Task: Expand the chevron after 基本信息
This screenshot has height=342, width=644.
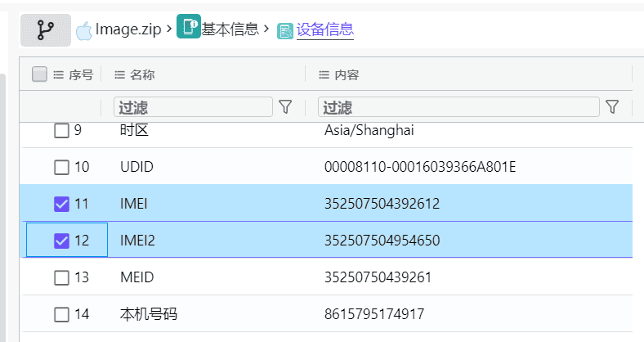Action: tap(266, 29)
